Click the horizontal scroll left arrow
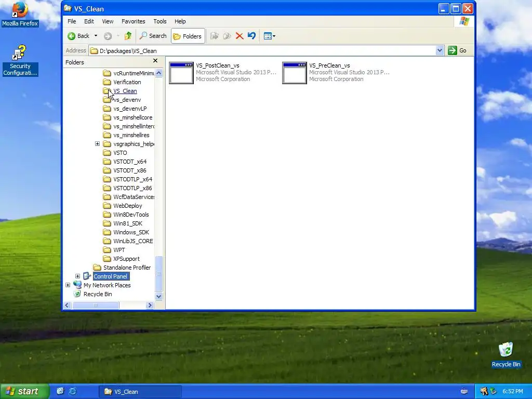532x399 pixels. [67, 305]
